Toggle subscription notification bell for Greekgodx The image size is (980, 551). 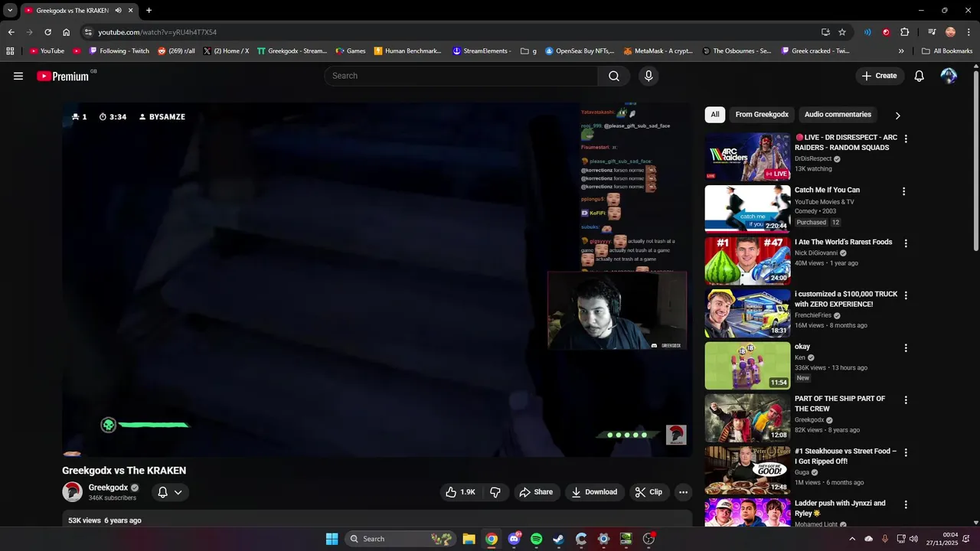pos(162,492)
